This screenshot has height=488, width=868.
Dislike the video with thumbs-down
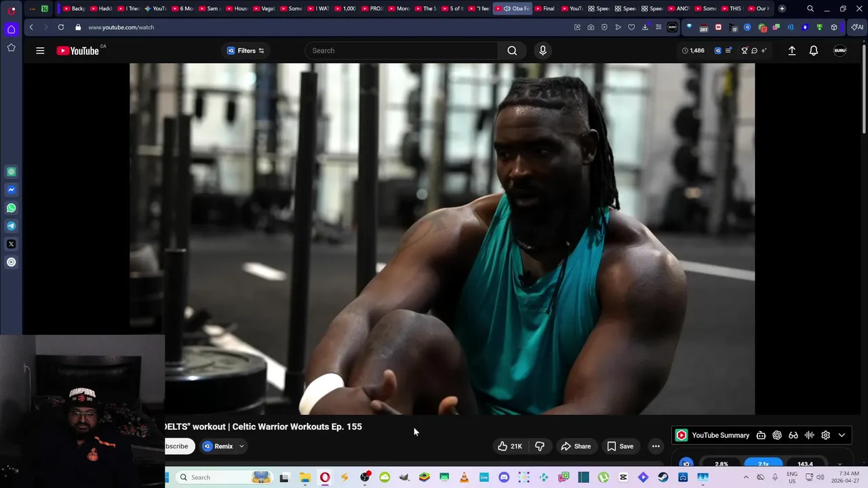coord(540,446)
